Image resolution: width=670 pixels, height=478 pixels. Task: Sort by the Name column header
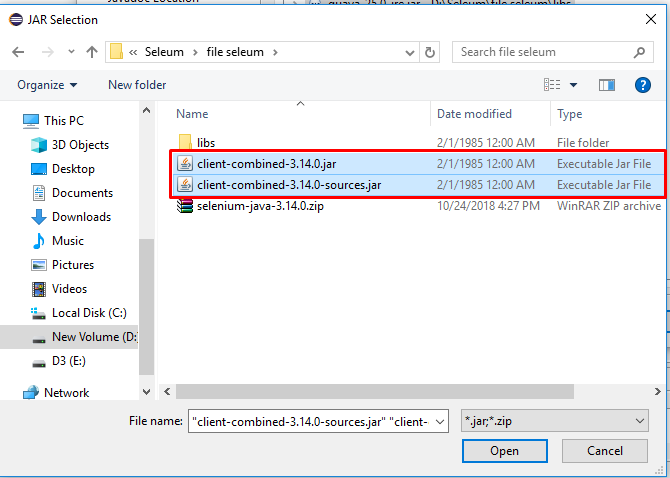pyautogui.click(x=192, y=114)
